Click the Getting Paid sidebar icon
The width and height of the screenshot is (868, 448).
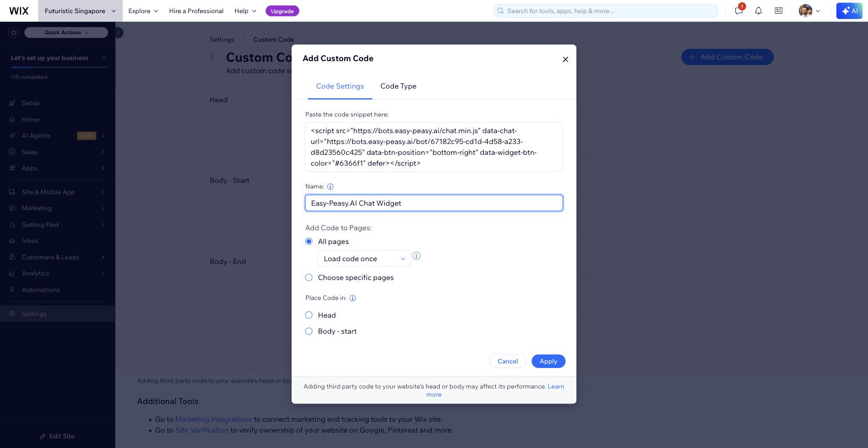point(13,225)
